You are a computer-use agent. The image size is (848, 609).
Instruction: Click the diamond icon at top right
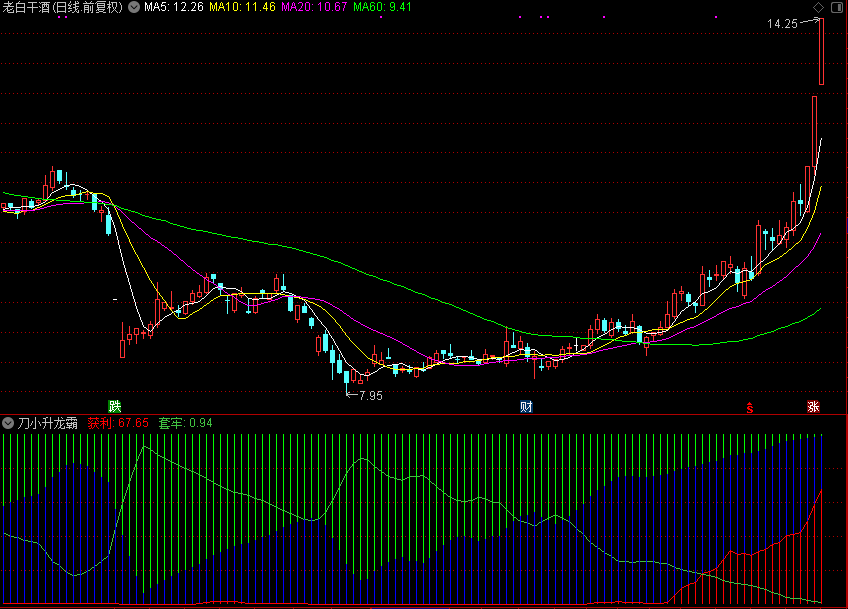[x=818, y=7]
